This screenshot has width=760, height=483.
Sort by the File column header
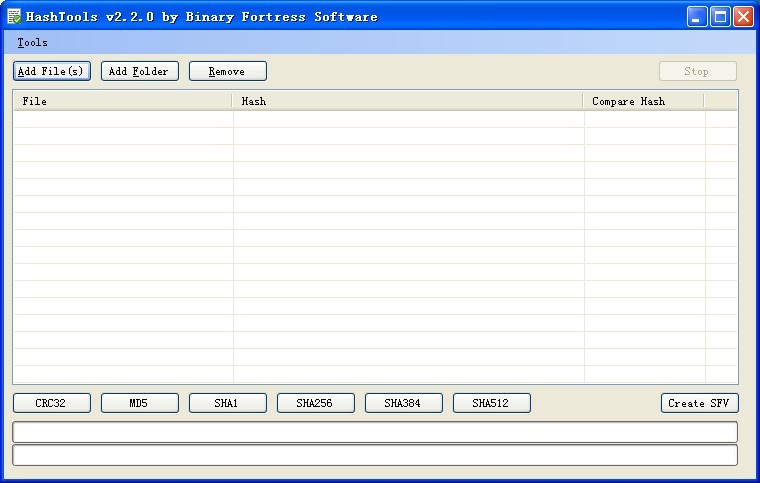coord(122,101)
